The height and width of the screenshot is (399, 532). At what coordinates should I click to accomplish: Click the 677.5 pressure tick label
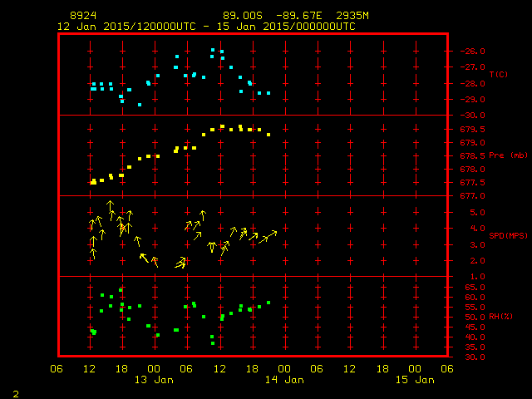click(472, 183)
